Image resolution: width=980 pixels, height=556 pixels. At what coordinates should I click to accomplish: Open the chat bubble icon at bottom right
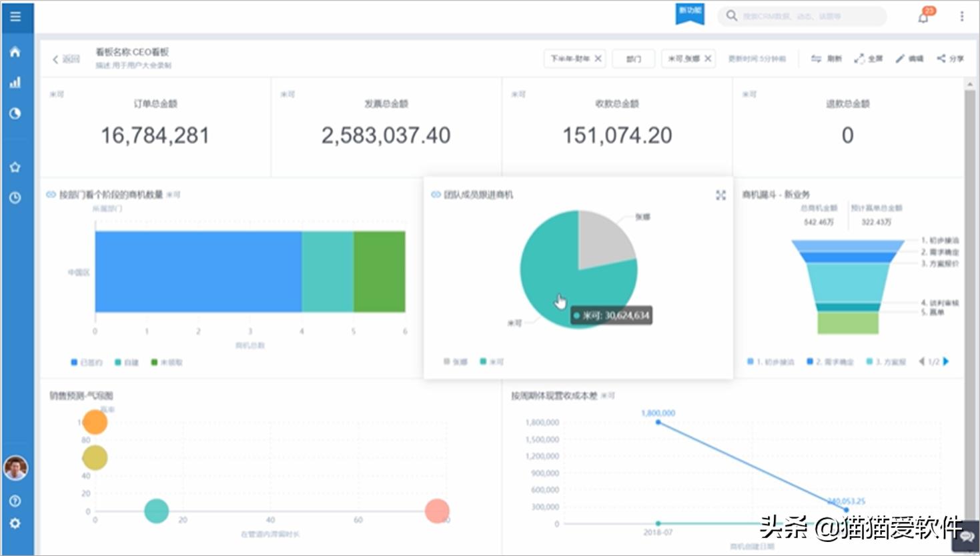(x=967, y=537)
